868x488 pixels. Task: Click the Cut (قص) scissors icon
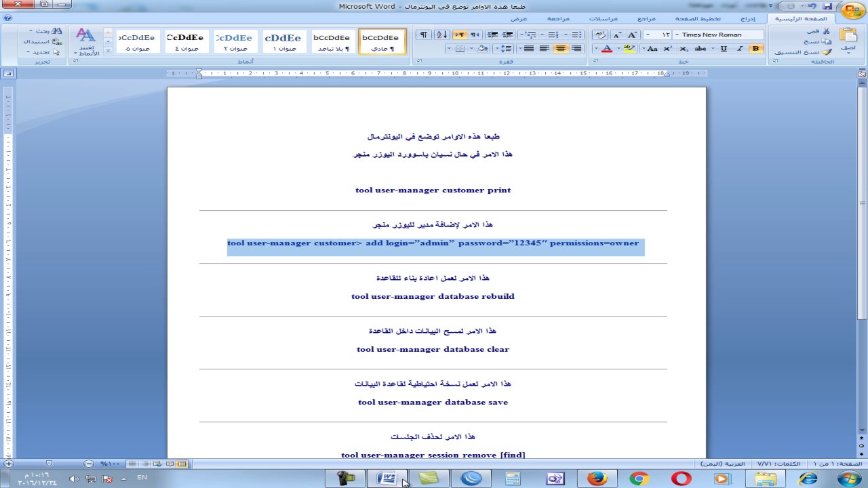pyautogui.click(x=826, y=31)
